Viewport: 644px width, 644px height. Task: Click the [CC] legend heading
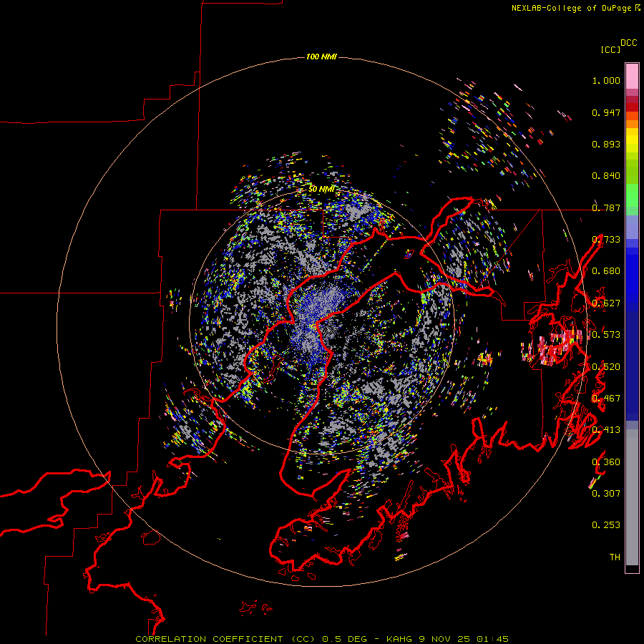click(x=610, y=49)
